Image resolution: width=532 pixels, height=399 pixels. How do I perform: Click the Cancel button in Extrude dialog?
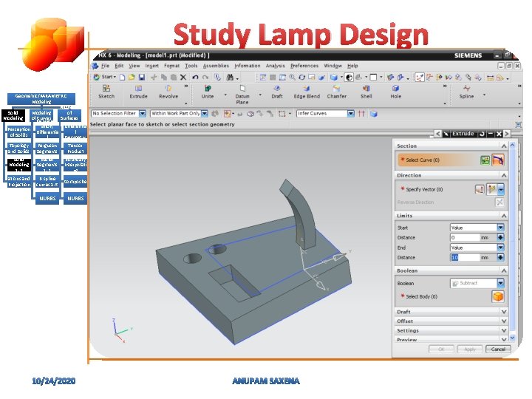[x=498, y=349]
